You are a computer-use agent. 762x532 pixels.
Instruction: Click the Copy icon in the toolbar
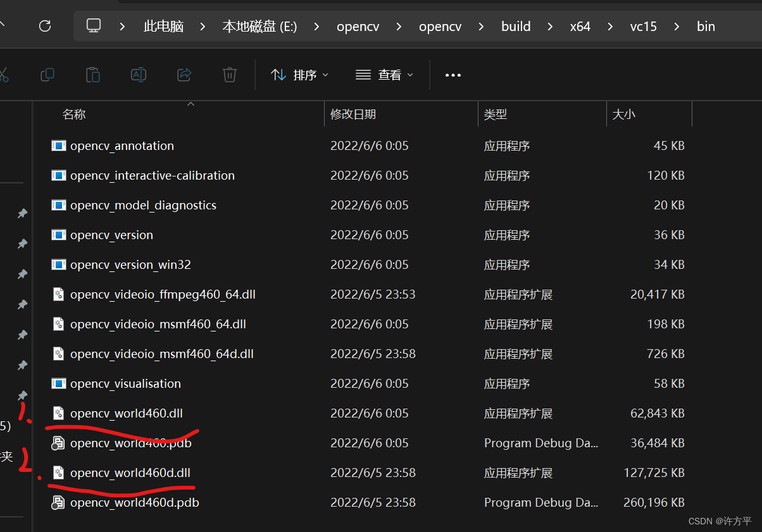(x=47, y=75)
